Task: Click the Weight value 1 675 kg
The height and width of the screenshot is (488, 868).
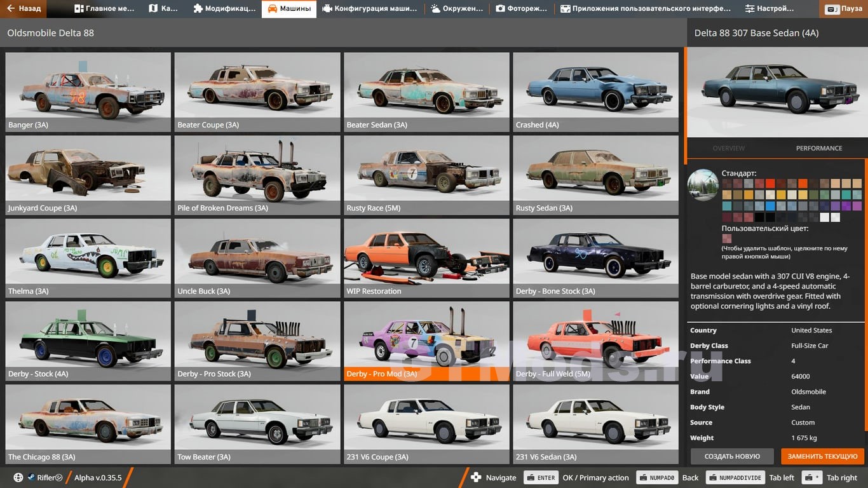Action: (804, 438)
